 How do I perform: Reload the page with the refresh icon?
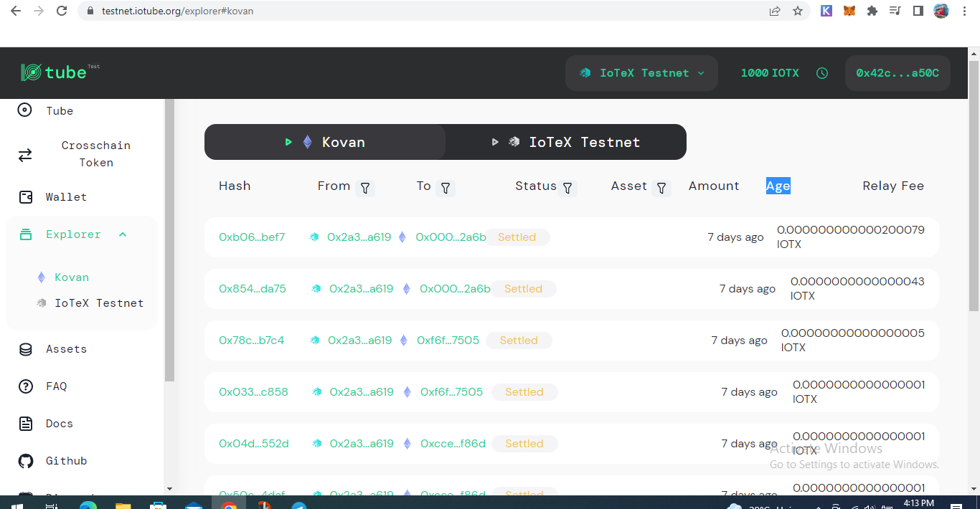pyautogui.click(x=62, y=11)
